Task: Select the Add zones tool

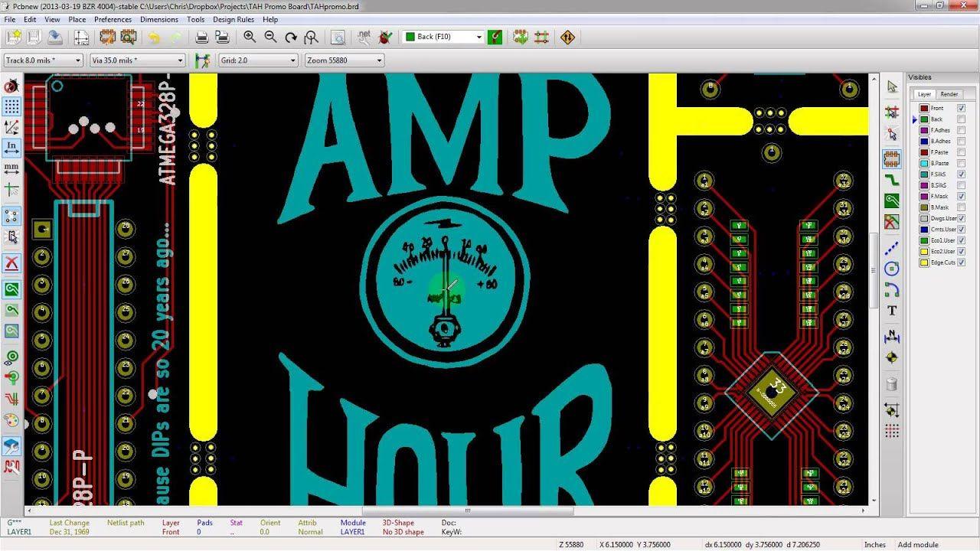Action: coord(892,201)
